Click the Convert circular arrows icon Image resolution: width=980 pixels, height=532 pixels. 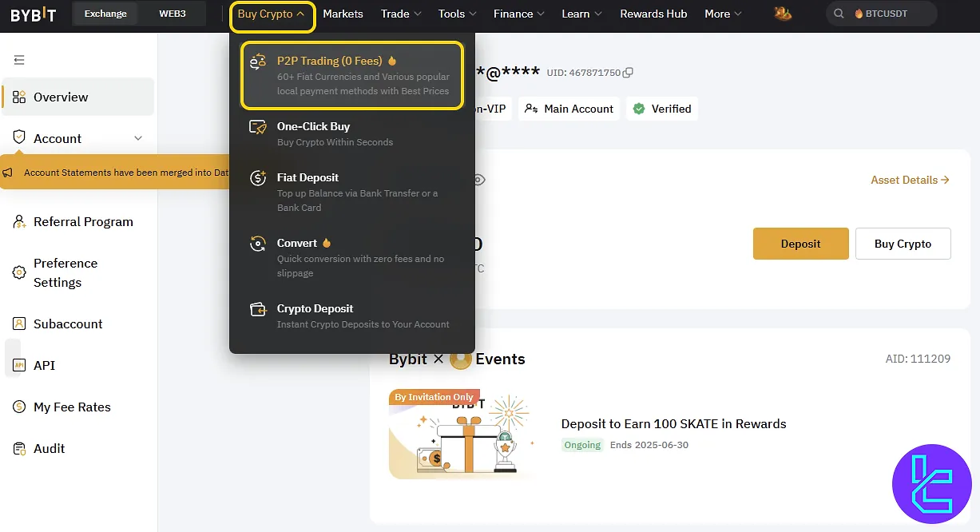(258, 244)
